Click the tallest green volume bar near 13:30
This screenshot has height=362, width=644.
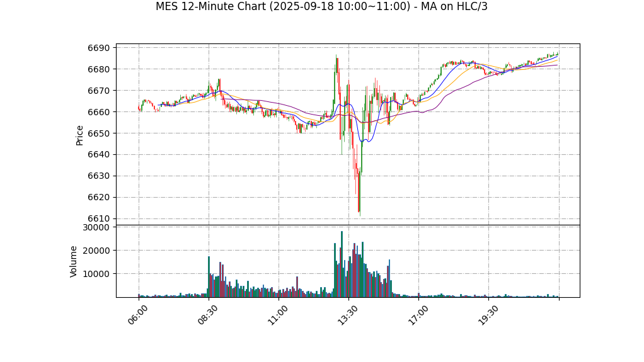[x=342, y=264]
